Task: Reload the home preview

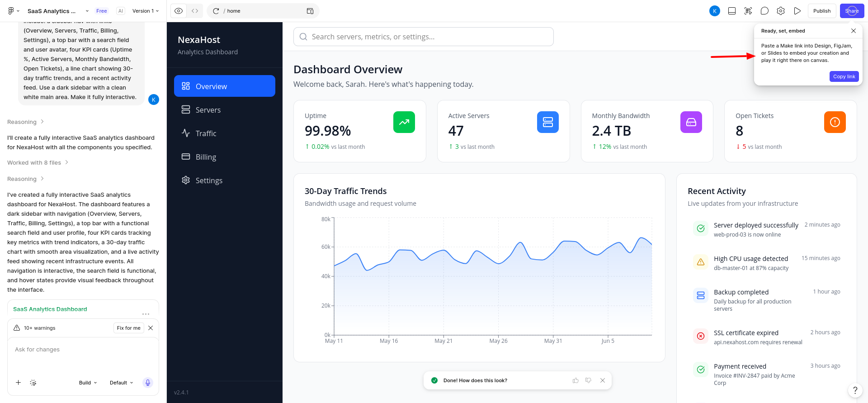Action: click(x=216, y=11)
